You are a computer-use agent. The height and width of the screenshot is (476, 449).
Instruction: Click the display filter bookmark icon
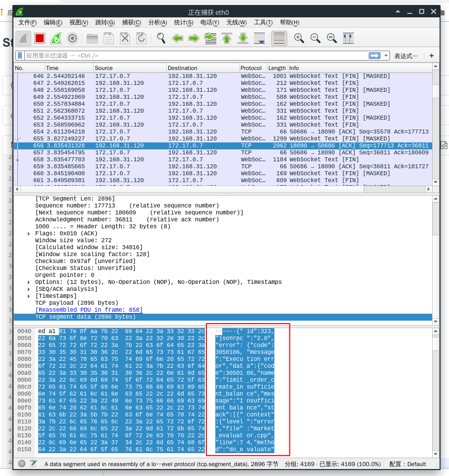click(20, 56)
